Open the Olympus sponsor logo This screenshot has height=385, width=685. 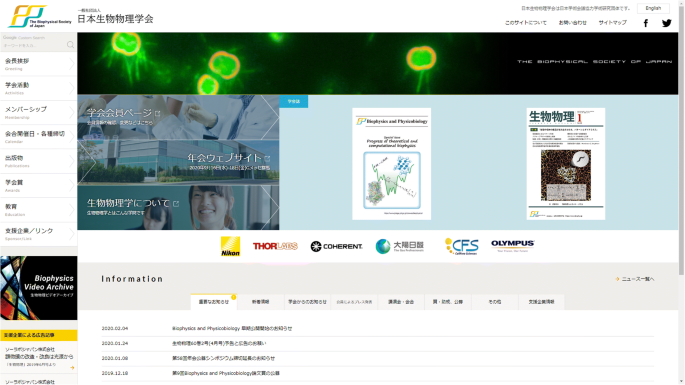pos(512,245)
